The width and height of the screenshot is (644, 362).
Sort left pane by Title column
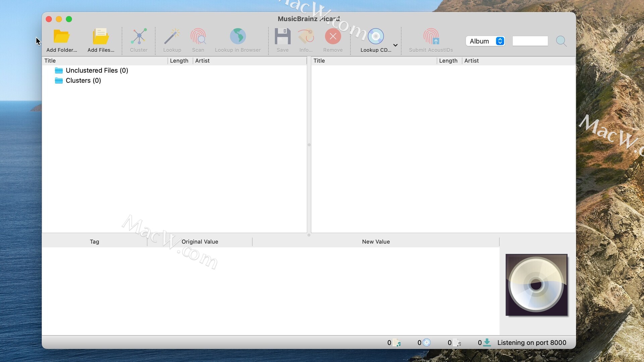point(105,61)
